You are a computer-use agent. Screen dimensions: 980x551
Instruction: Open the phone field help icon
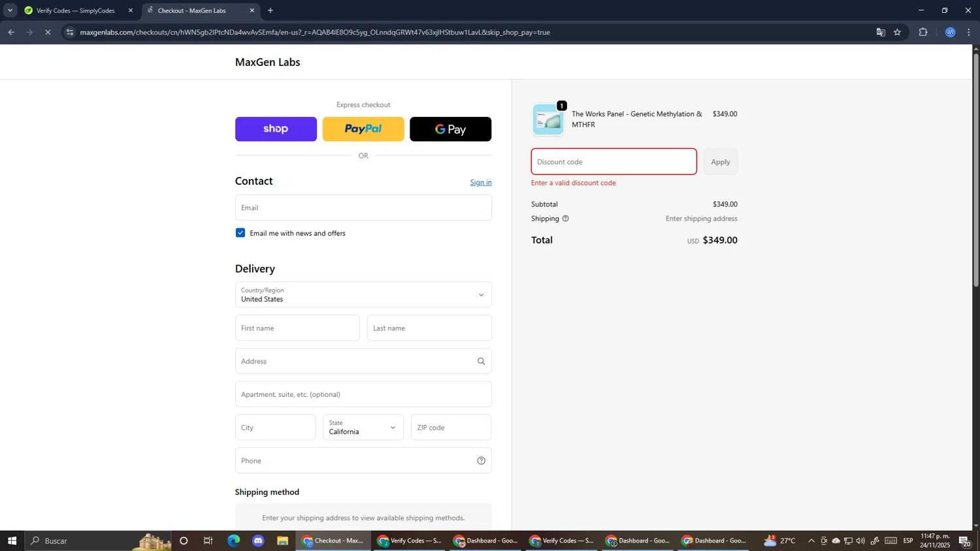coord(482,461)
